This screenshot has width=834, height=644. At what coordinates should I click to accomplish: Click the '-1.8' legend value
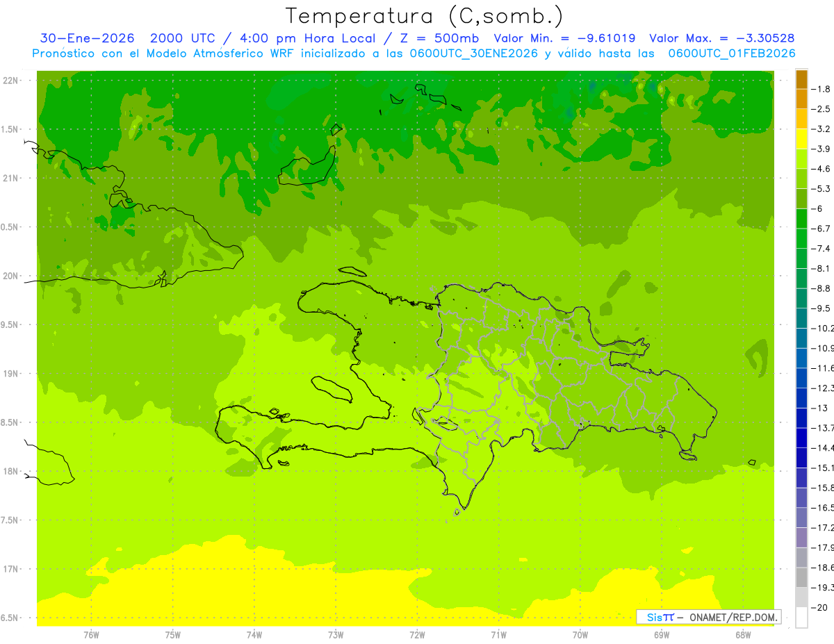click(822, 89)
